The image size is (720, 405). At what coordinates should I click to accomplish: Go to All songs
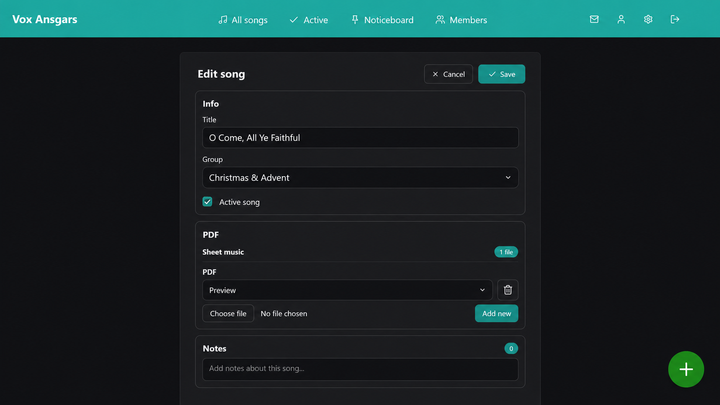click(x=243, y=20)
